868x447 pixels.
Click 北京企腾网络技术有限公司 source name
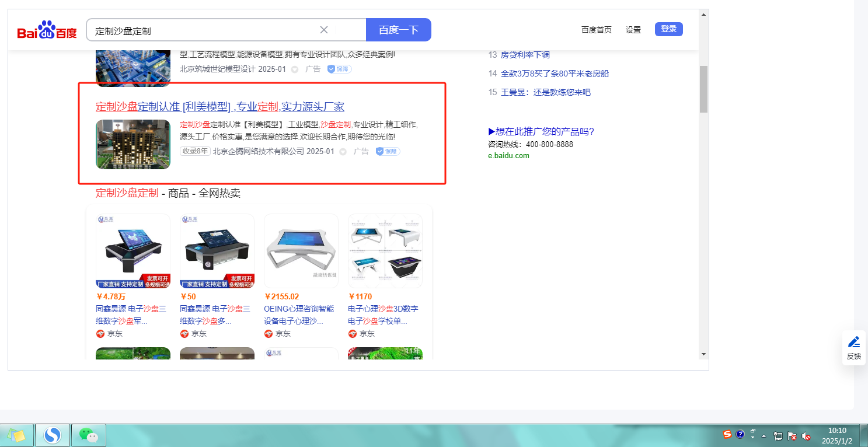click(259, 151)
